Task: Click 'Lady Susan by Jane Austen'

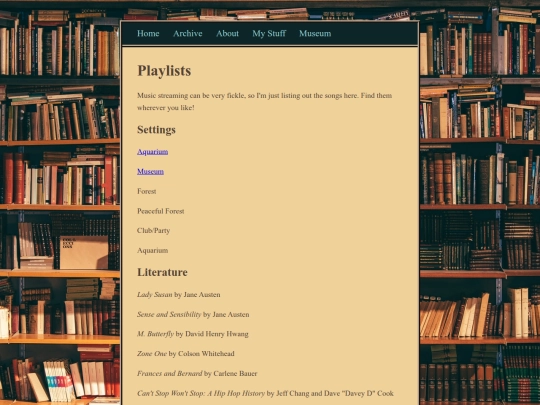Action: click(x=179, y=294)
